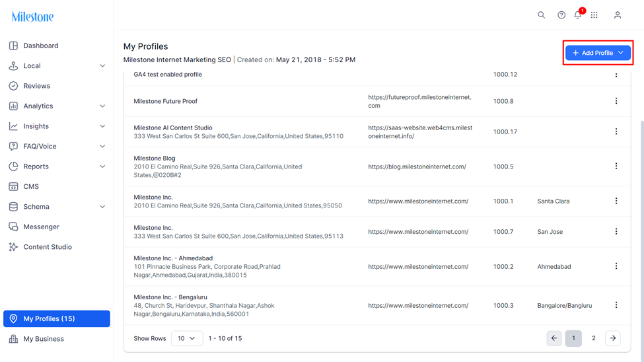The width and height of the screenshot is (644, 362).
Task: Open the search icon in header
Action: pyautogui.click(x=542, y=15)
